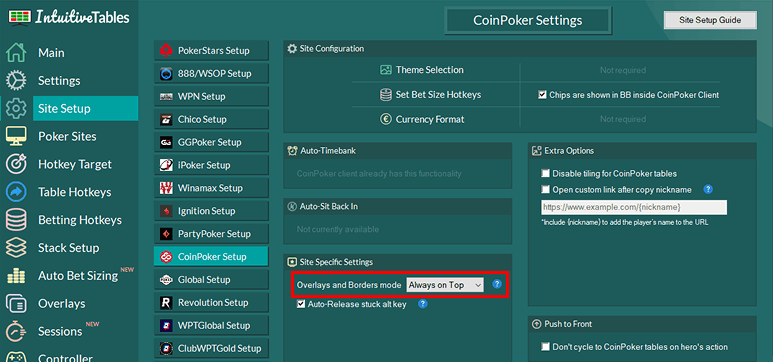Click the Poker Sites monitor icon
775x362 pixels.
click(16, 136)
